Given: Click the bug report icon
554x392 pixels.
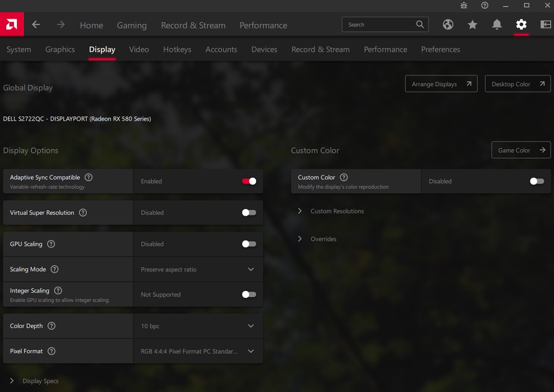Looking at the screenshot, I should pyautogui.click(x=464, y=6).
